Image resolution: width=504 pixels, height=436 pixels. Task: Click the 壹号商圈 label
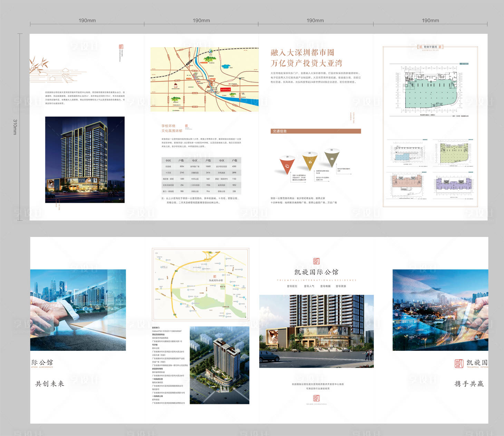coord(325,286)
